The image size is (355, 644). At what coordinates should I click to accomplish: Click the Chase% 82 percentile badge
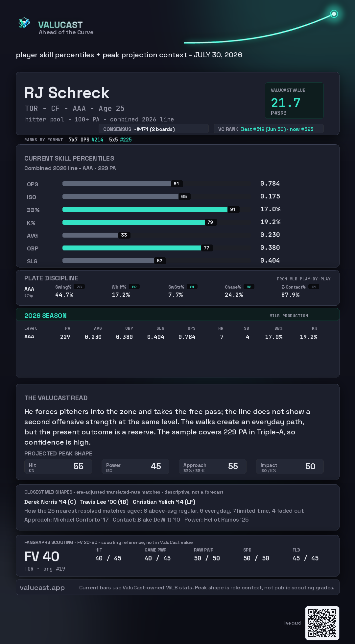point(249,287)
